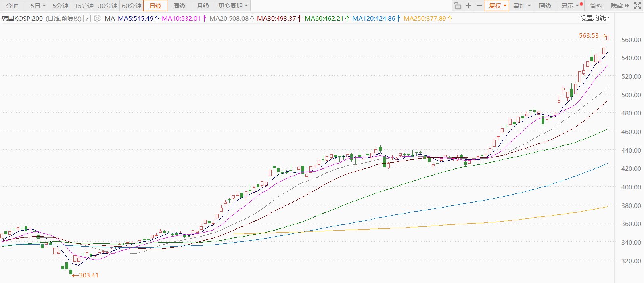Click the 隐藏 hide panel arrows
644x283 pixels.
tap(620, 6)
